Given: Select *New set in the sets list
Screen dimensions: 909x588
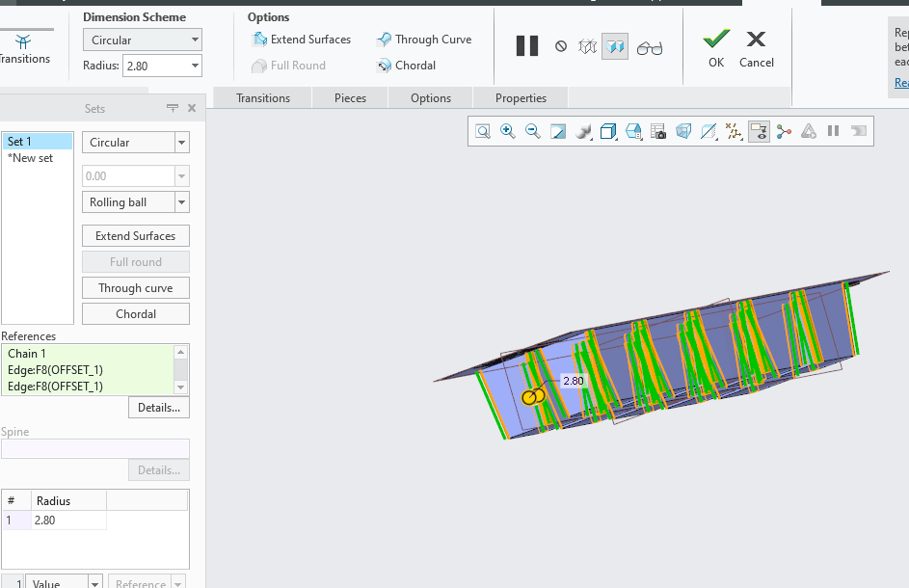Looking at the screenshot, I should [38, 158].
